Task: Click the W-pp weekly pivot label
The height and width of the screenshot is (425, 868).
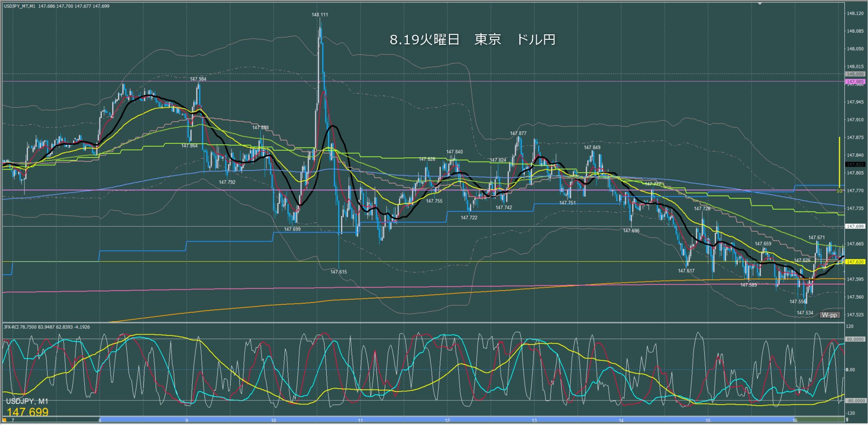Action: 829,315
